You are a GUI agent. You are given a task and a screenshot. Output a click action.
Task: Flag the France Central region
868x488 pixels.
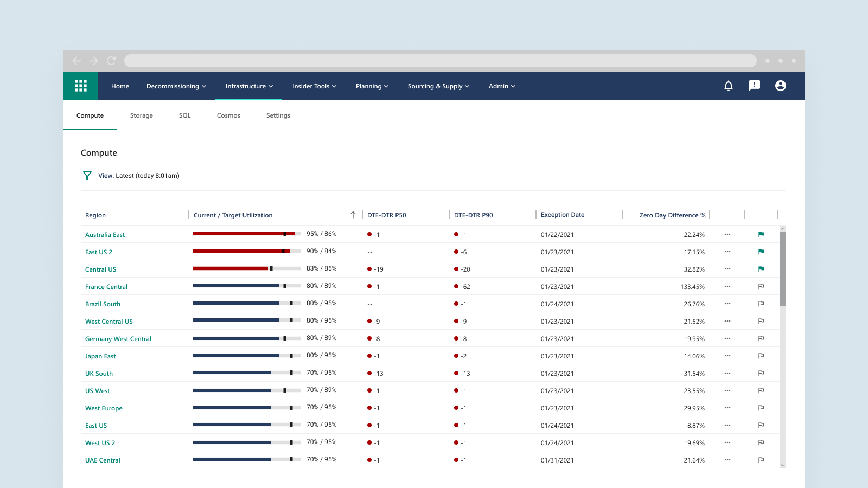coord(761,286)
